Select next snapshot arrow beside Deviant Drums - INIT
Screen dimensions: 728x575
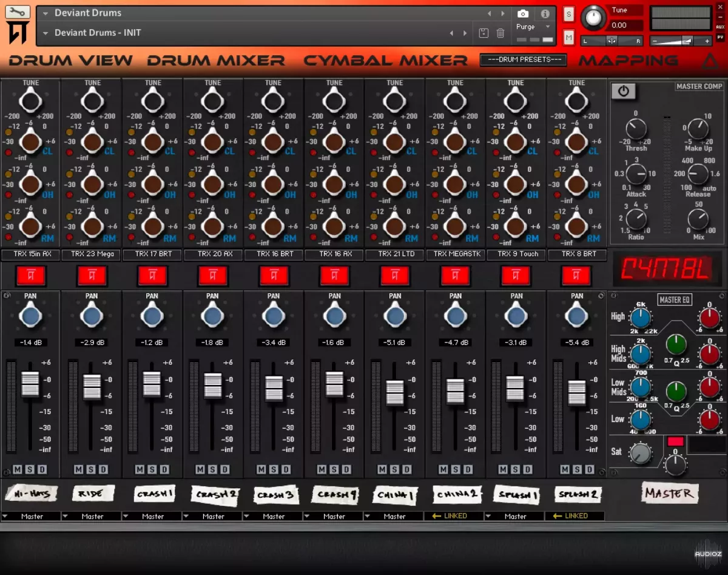(465, 33)
